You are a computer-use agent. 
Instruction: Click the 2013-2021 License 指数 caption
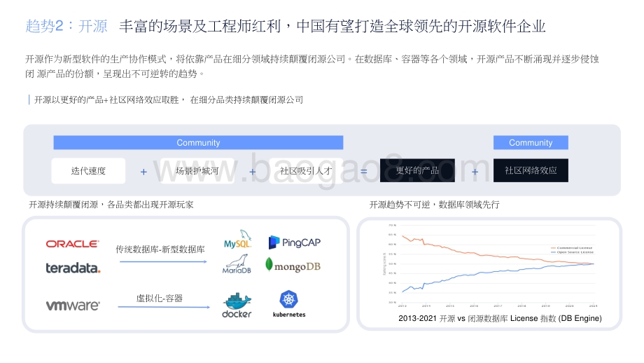coord(500,318)
